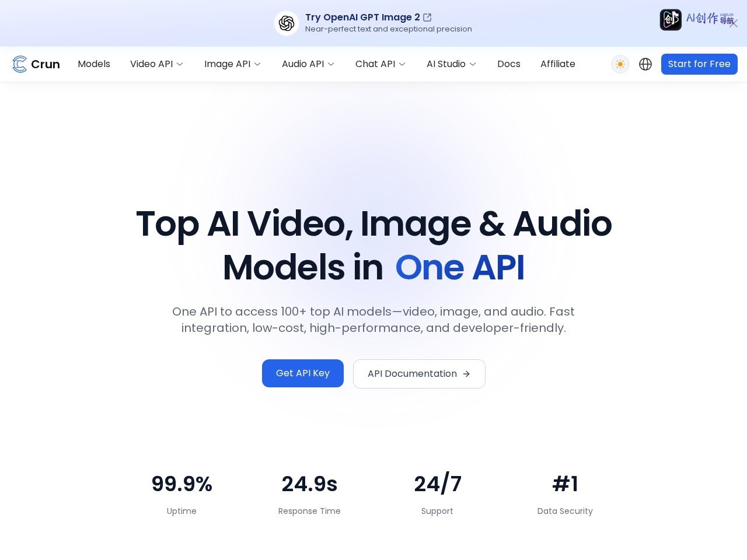Click the Get API Key button
Viewport: 747px width, 560px height.
point(303,373)
